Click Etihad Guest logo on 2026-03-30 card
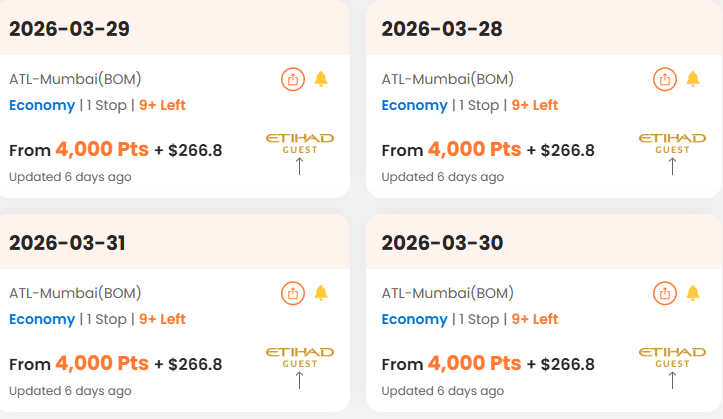 point(672,357)
